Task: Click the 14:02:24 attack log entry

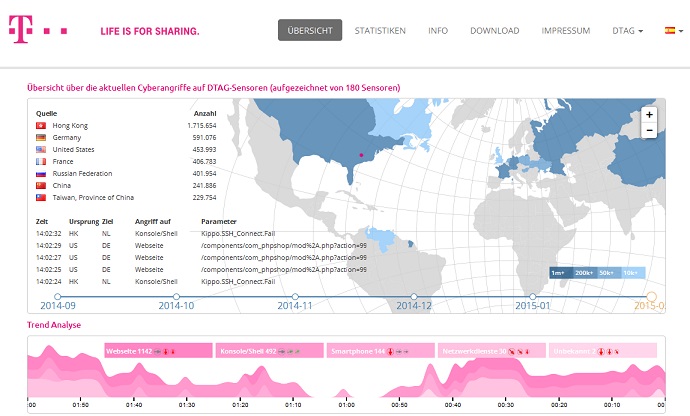Action: pos(156,281)
